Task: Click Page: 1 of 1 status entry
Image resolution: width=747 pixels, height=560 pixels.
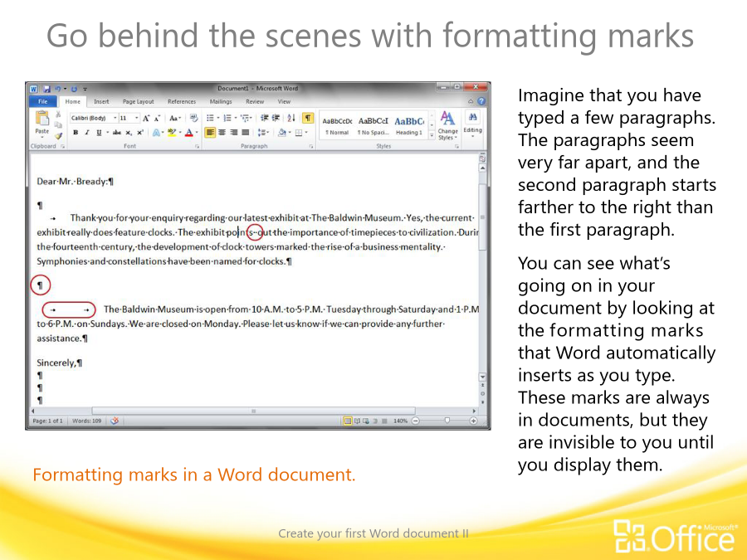Action: pyautogui.click(x=47, y=421)
